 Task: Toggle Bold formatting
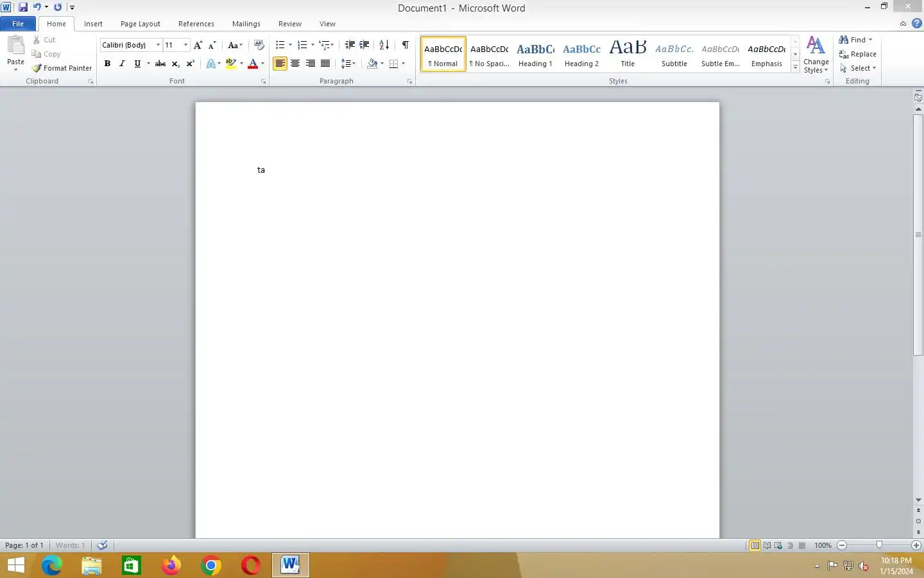pos(107,64)
